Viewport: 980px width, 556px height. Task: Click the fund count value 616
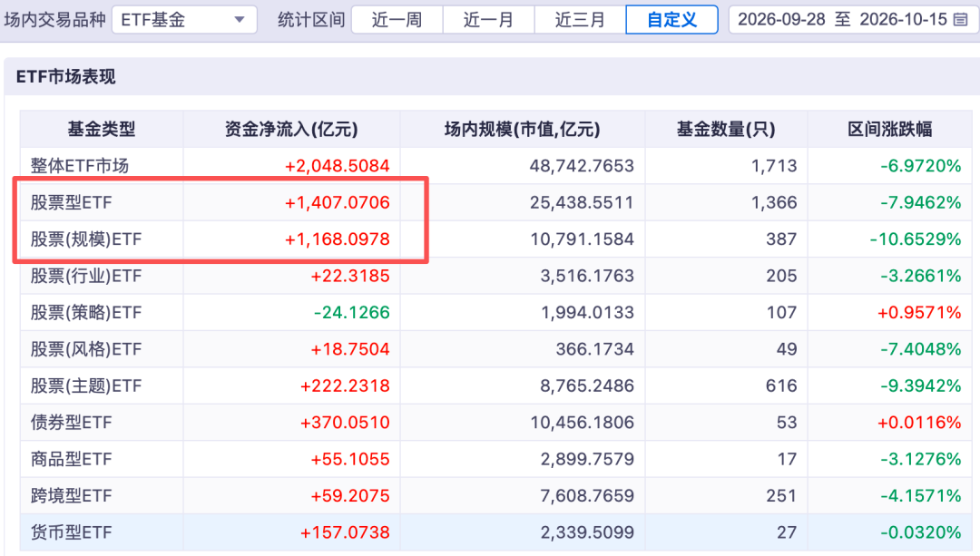[781, 386]
